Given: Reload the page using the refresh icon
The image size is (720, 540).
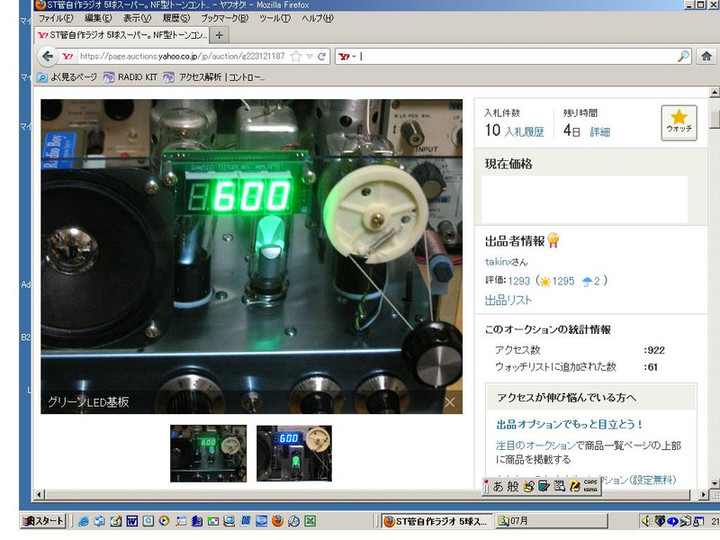Looking at the screenshot, I should pos(323,57).
